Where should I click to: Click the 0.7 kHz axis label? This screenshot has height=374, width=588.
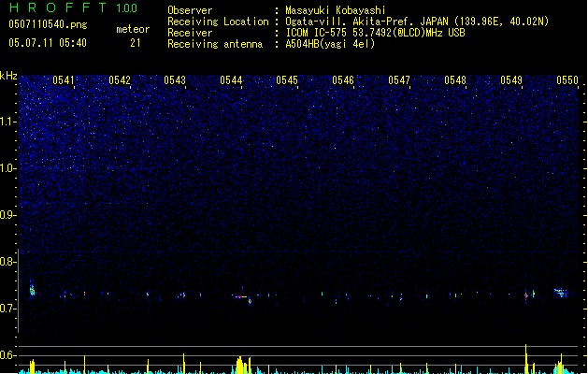7,309
